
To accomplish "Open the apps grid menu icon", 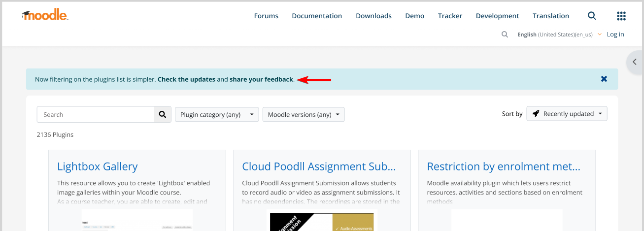I will tap(621, 16).
